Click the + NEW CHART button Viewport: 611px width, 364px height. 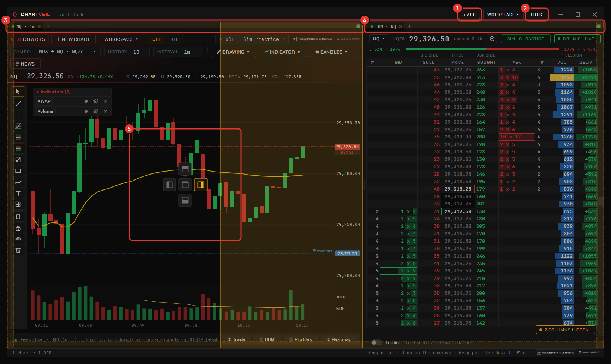[73, 39]
